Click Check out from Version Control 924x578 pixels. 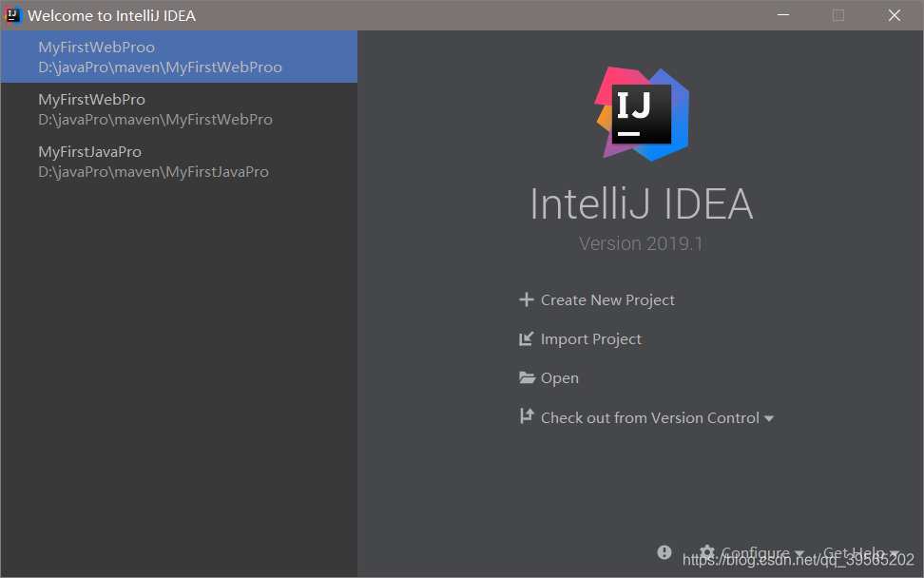650,417
